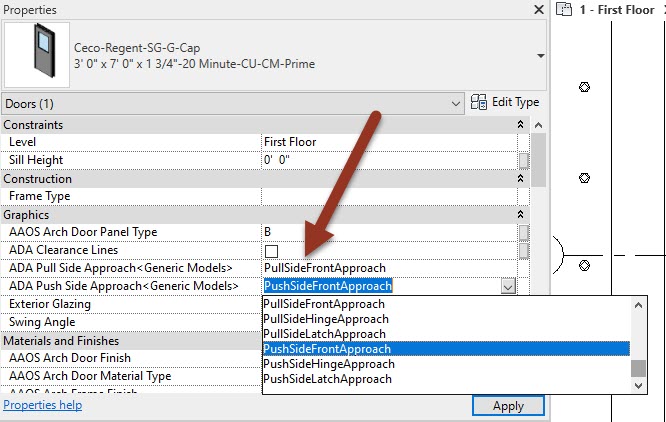Click the dropdown list scrollbar thumb
Image resolution: width=666 pixels, height=422 pixels.
[x=638, y=368]
